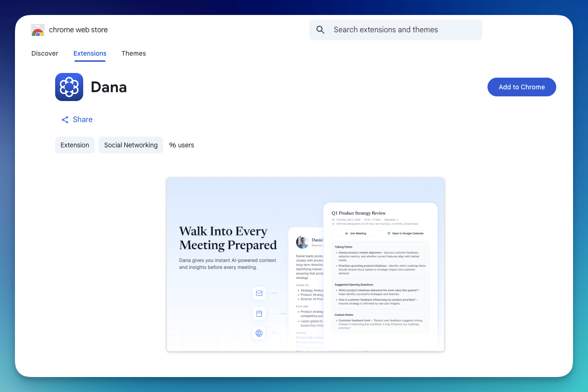Open the Discover tab

pyautogui.click(x=45, y=53)
